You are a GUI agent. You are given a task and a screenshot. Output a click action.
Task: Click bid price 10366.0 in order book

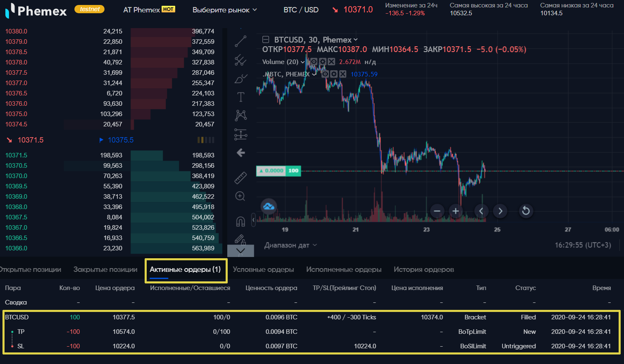[16, 248]
